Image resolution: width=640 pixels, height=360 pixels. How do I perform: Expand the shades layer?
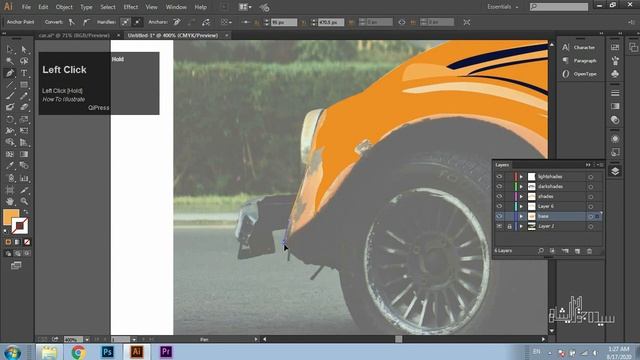click(x=521, y=196)
